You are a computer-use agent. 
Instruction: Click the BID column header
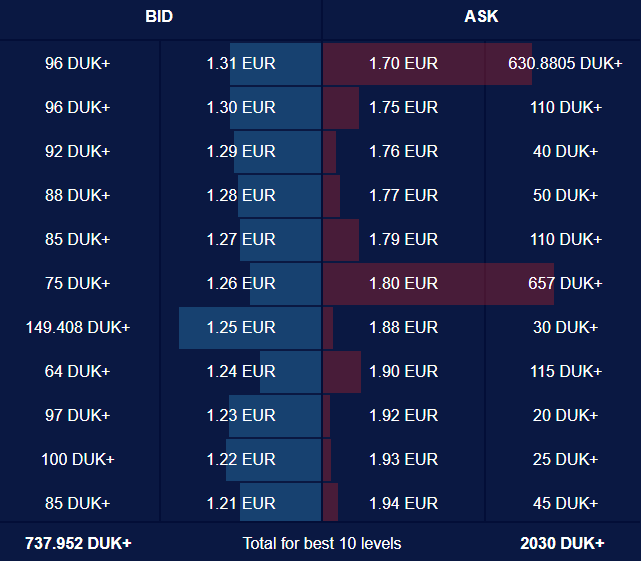(x=159, y=16)
